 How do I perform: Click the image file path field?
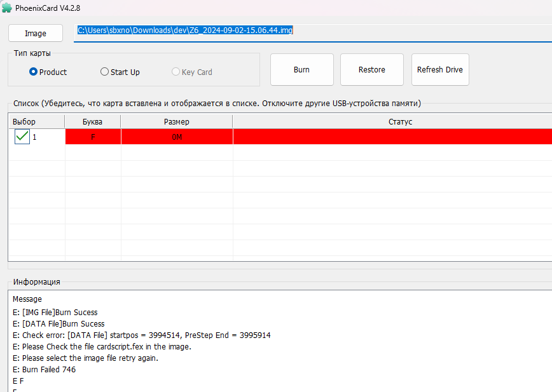[x=312, y=30]
